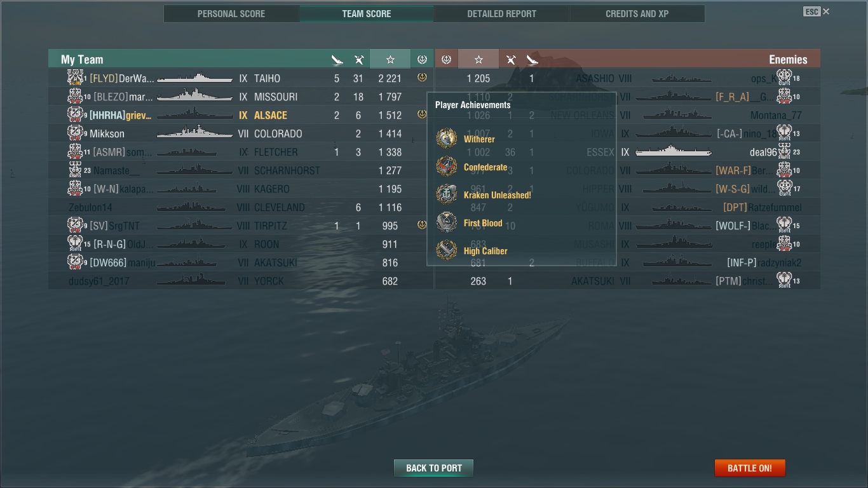Close the results screen with ESC X
The width and height of the screenshot is (868, 488).
817,11
